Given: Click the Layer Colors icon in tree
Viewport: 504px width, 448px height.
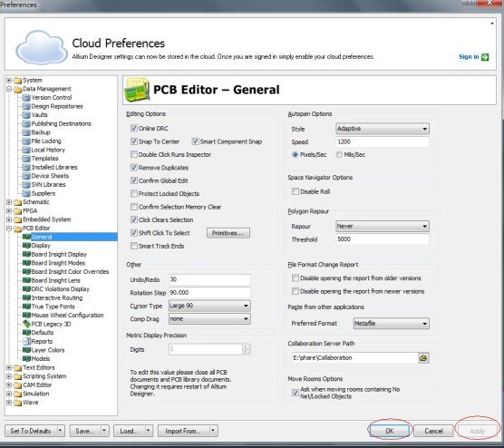Looking at the screenshot, I should tap(26, 350).
